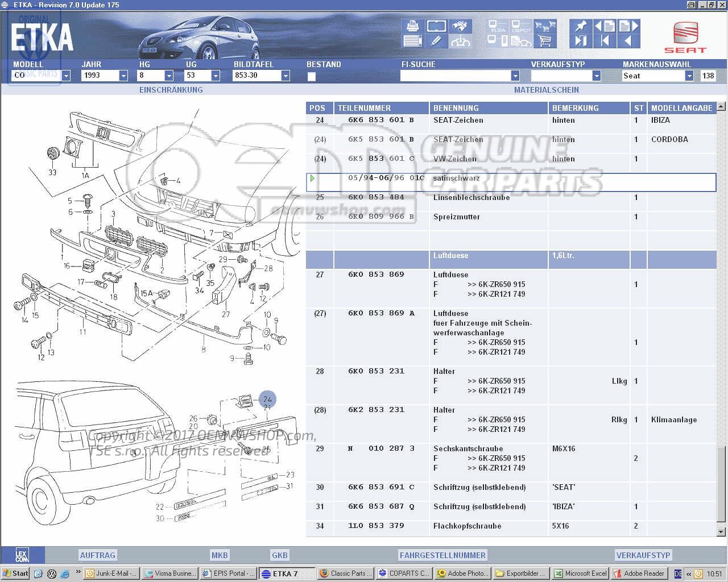
Task: Click the EINSCHRÄNKUNG link
Action: tap(171, 90)
